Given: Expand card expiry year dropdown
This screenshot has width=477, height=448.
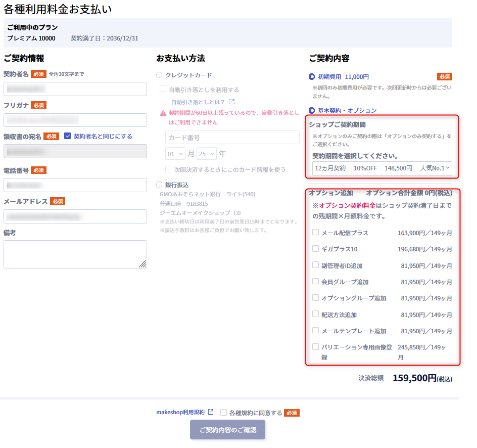Looking at the screenshot, I should (206, 153).
